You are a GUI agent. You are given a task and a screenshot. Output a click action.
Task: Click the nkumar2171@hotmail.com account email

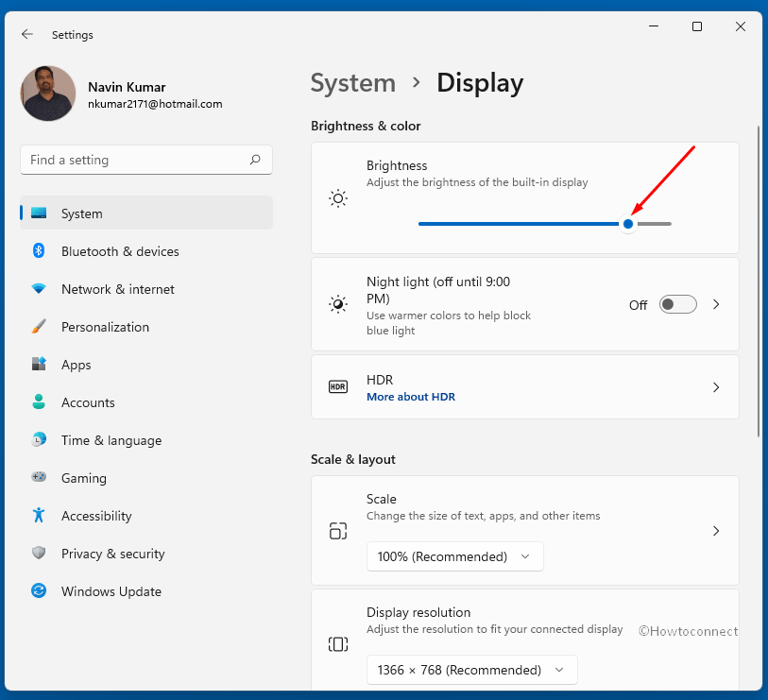[155, 104]
